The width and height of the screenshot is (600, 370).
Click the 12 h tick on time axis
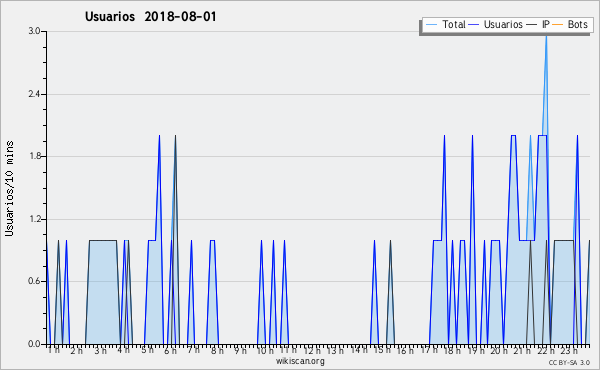tap(312, 350)
